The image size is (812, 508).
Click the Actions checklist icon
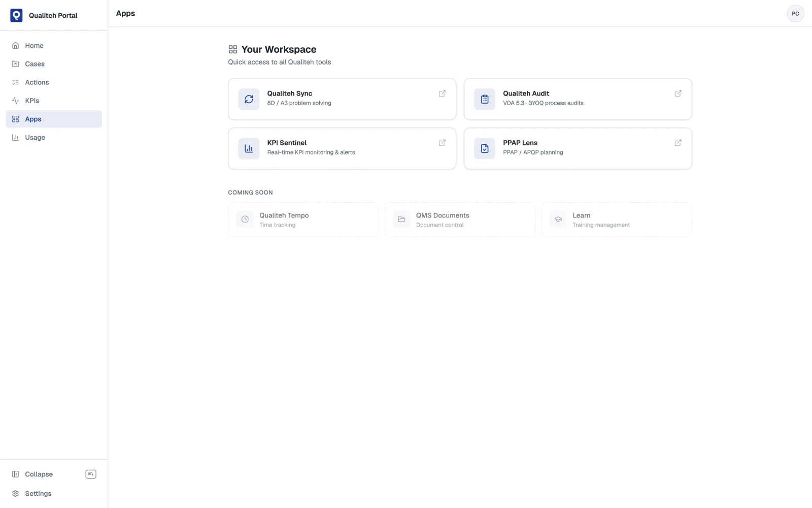pos(15,82)
